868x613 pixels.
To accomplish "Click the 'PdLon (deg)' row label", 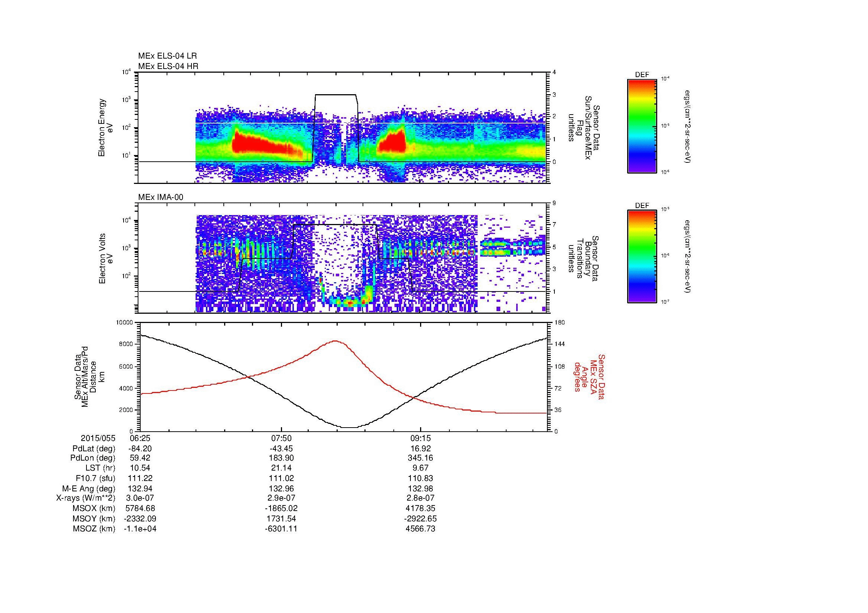I will pyautogui.click(x=93, y=458).
